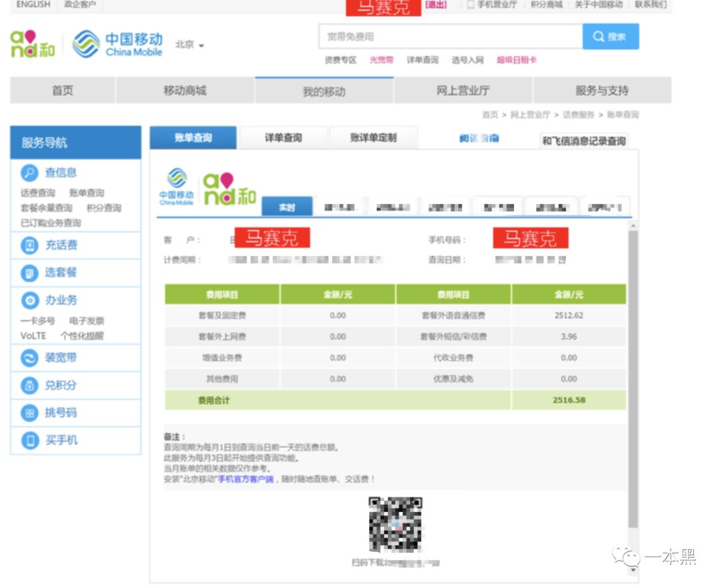Switch to the 账详单定制 tab
The height and width of the screenshot is (588, 720).
click(373, 138)
